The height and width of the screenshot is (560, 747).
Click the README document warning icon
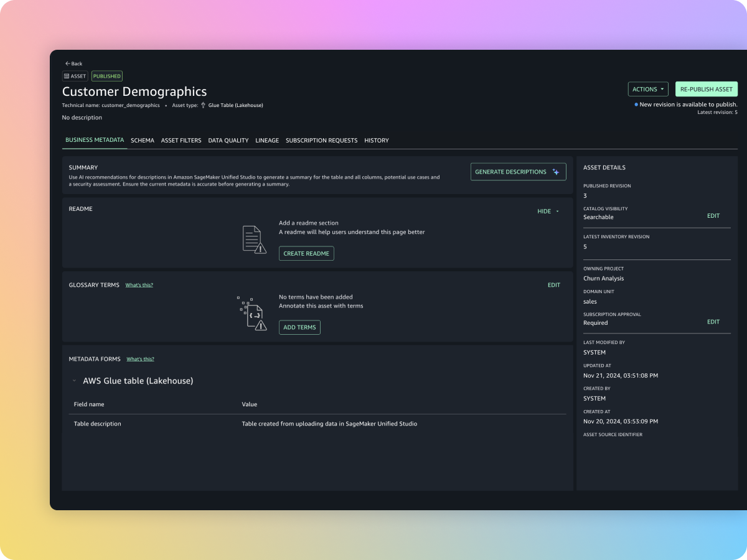tap(254, 240)
